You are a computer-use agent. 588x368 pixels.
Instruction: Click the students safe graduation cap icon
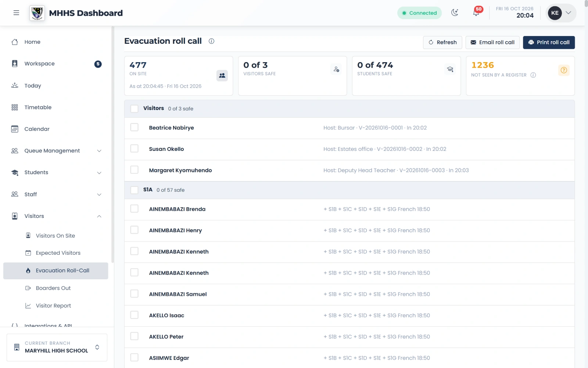click(x=450, y=69)
